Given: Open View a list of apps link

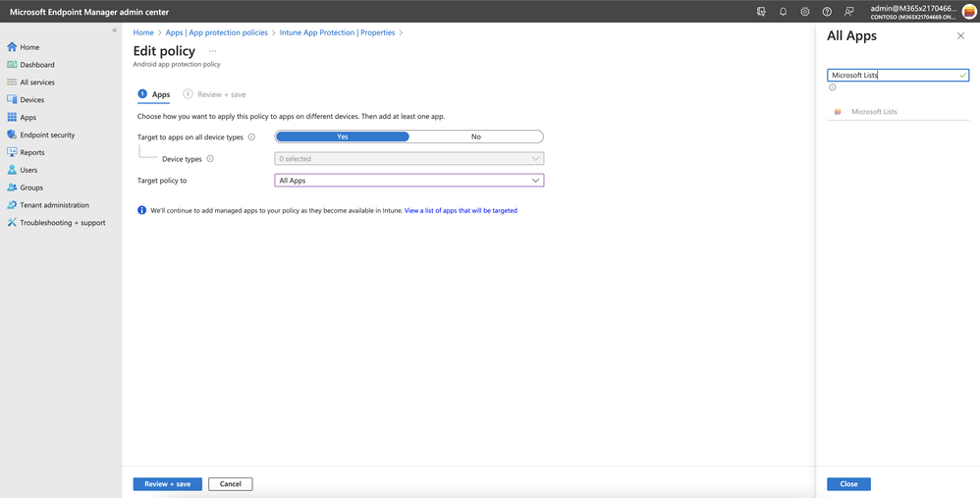Looking at the screenshot, I should (x=461, y=211).
